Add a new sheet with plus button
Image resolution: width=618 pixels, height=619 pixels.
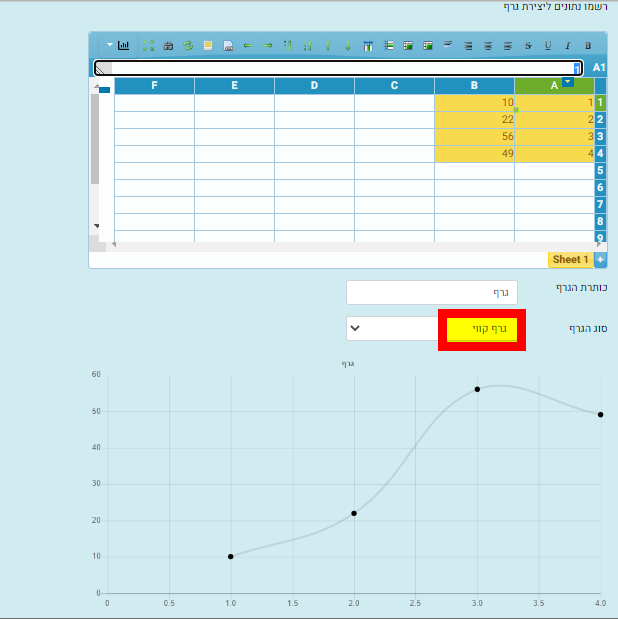(x=600, y=259)
